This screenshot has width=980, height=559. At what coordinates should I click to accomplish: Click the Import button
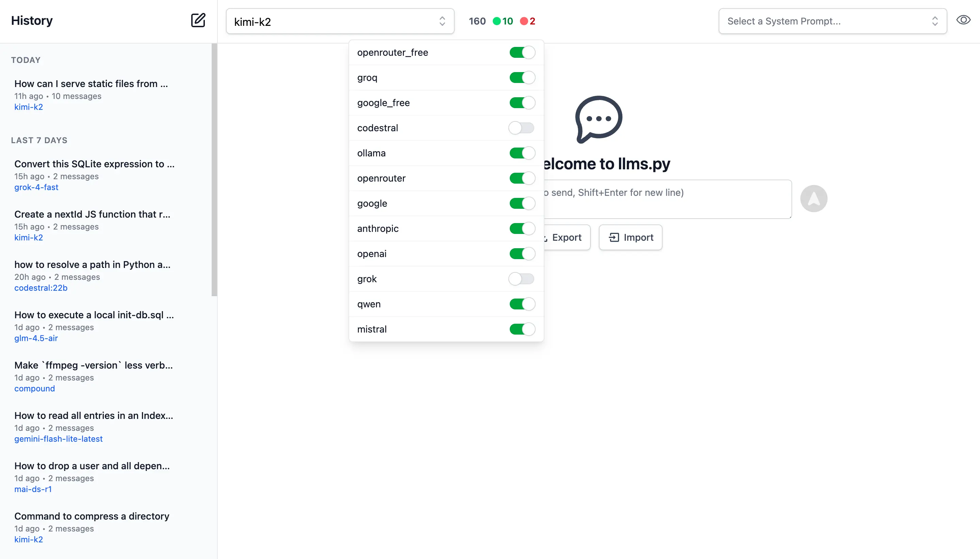(x=631, y=237)
